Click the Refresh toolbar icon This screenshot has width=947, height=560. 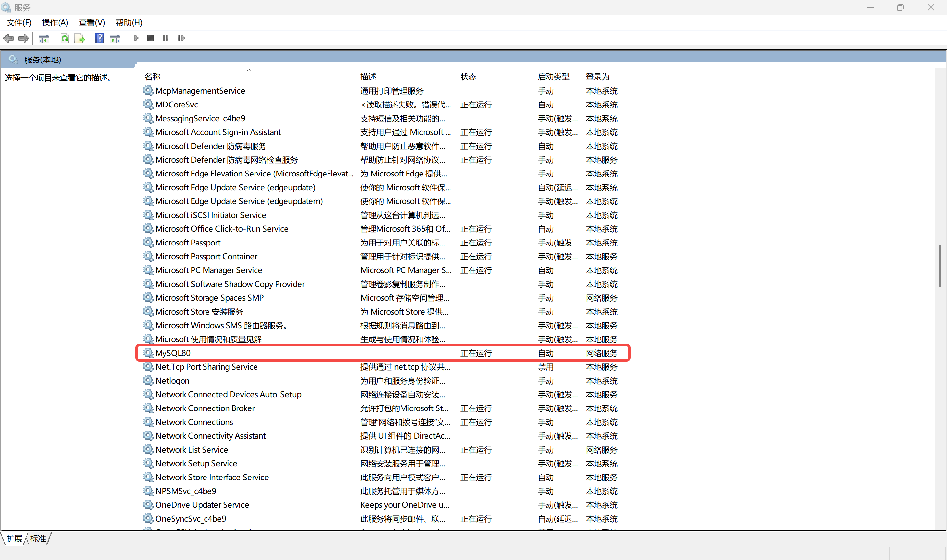click(64, 38)
